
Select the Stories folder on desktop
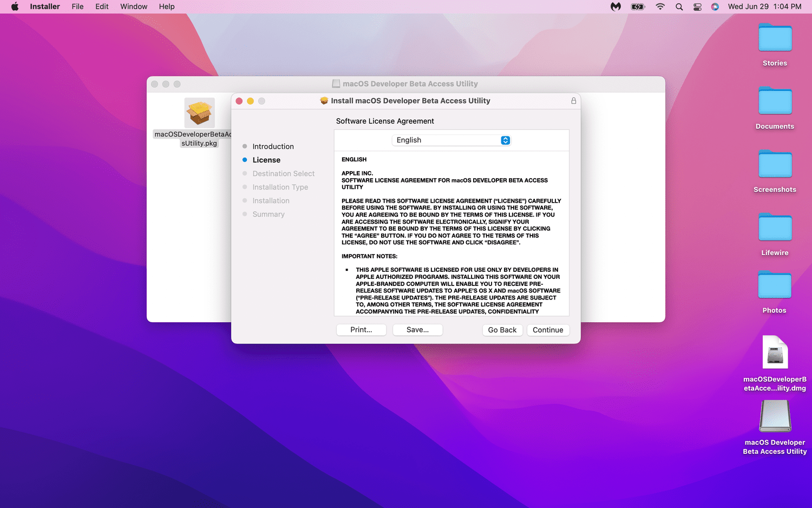(775, 38)
